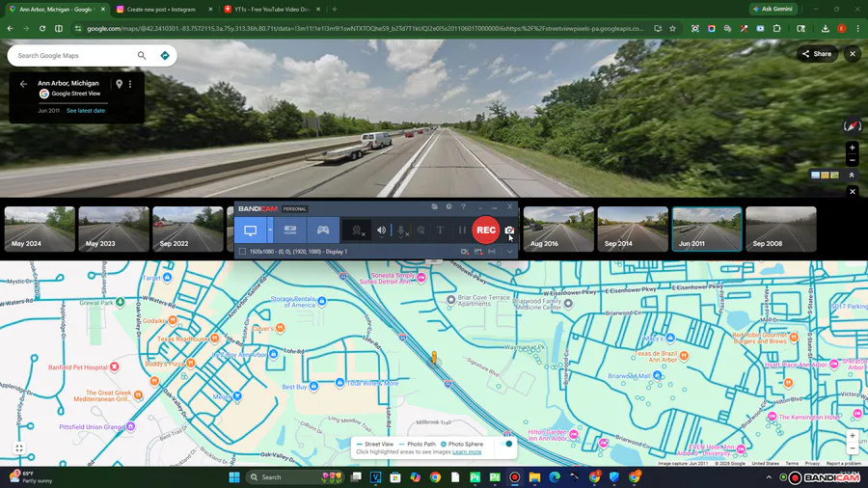Image resolution: width=868 pixels, height=488 pixels.
Task: Select Bandicam HDMI device recording mode
Action: (290, 230)
